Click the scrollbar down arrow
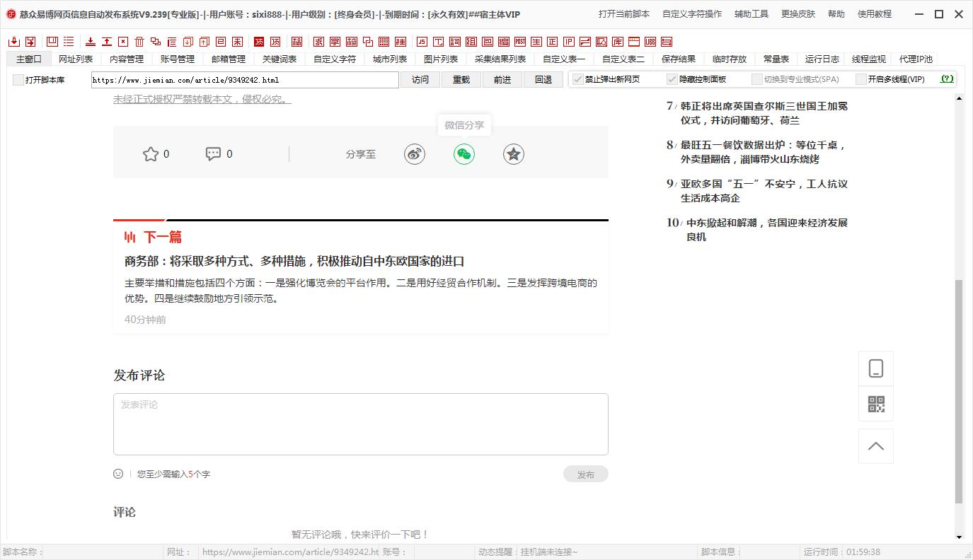The image size is (973, 560). click(x=959, y=537)
